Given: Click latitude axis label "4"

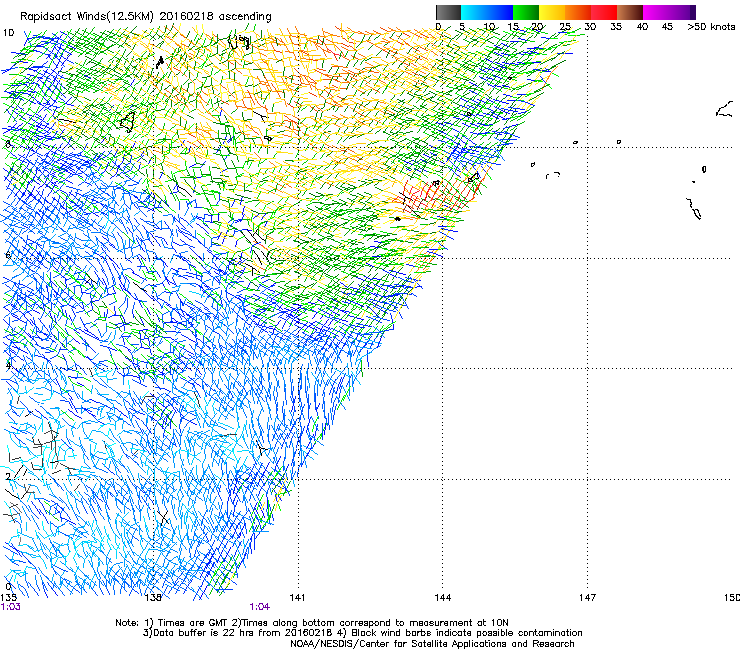Looking at the screenshot, I should (x=8, y=365).
